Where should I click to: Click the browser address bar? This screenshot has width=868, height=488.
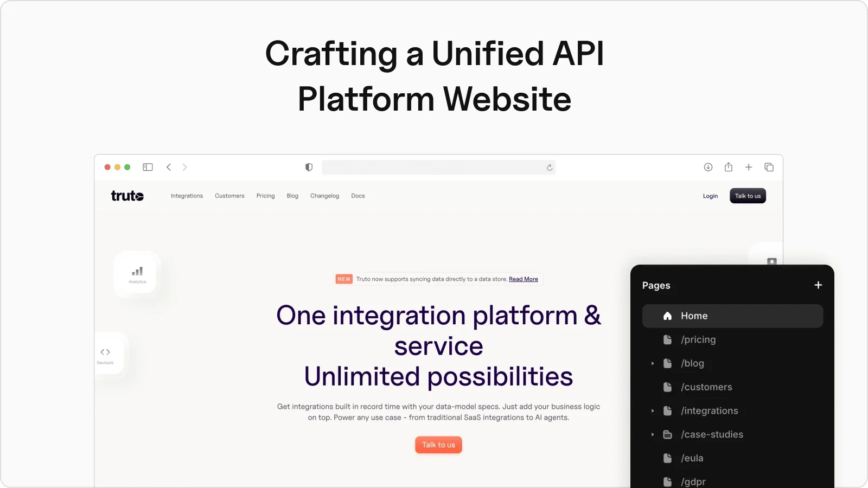(438, 167)
